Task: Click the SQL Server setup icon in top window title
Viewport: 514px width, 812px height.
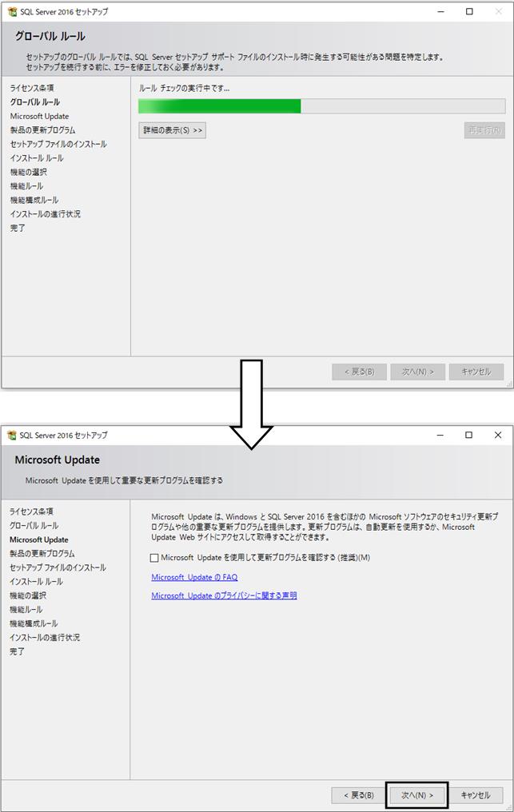Action: tap(12, 11)
